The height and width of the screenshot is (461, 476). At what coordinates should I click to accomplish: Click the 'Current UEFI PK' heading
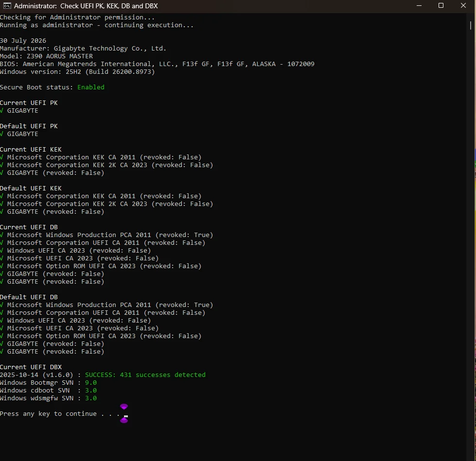29,103
